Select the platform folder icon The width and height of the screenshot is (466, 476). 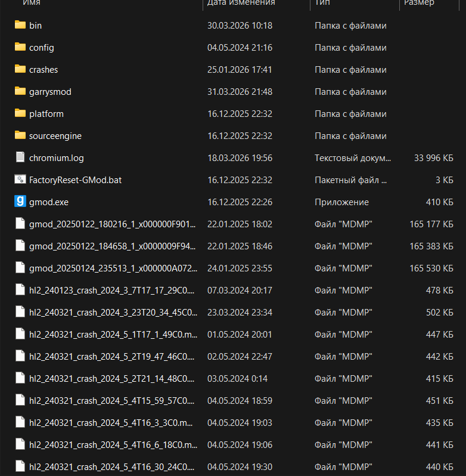(20, 113)
